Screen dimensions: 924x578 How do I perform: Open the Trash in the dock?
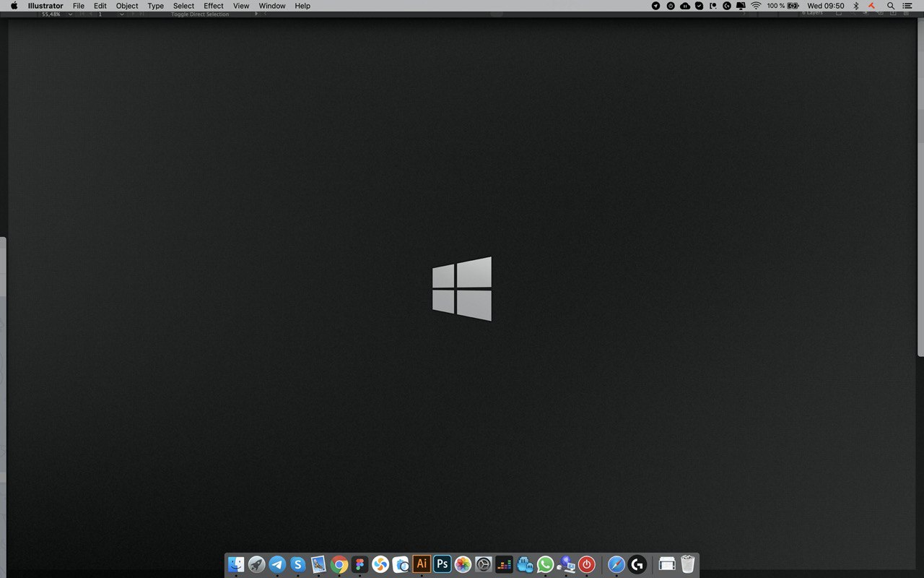(688, 564)
